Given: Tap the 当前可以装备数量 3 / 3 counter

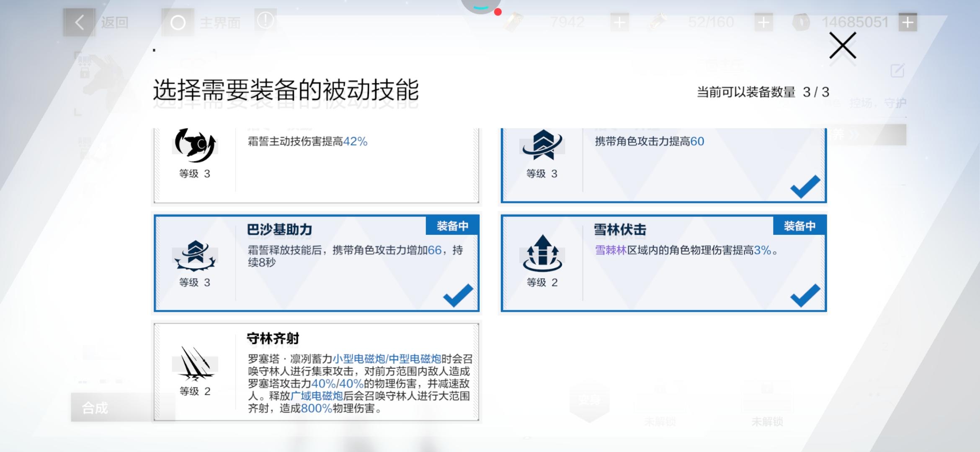Looking at the screenshot, I should (763, 92).
